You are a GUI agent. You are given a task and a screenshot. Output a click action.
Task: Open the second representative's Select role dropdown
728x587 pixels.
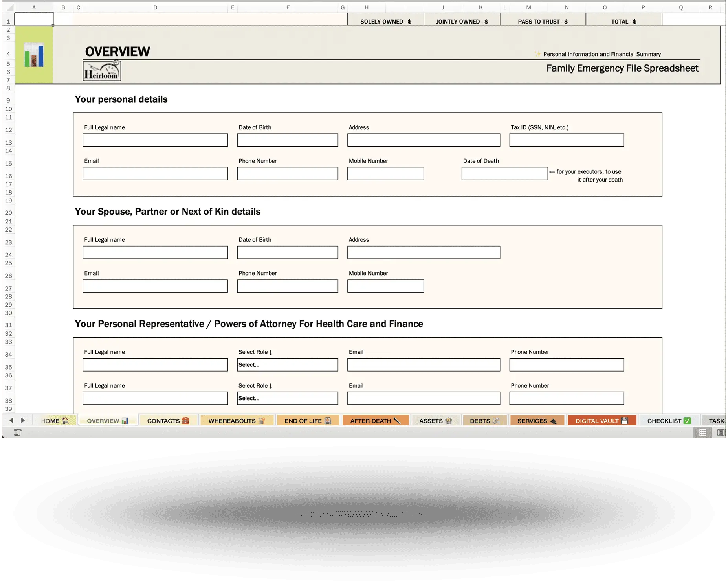(287, 398)
